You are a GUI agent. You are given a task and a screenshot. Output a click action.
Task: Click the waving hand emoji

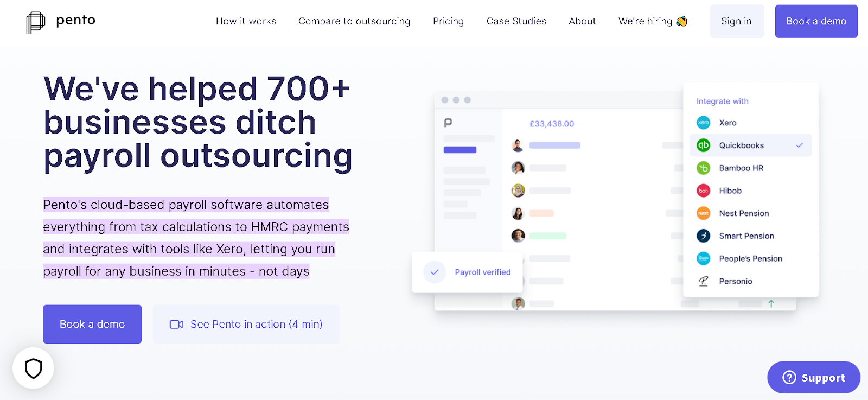pos(682,21)
